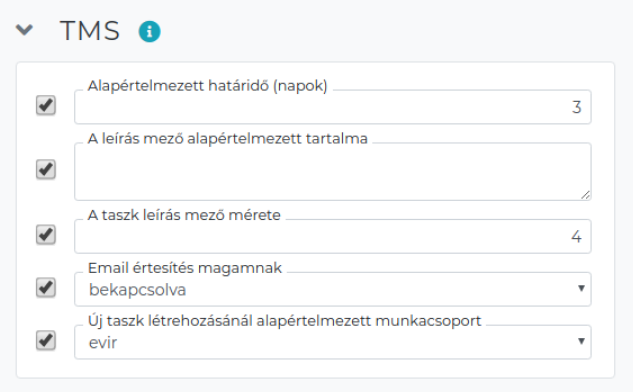Click the TMS section heading
This screenshot has width=633, height=392.
(x=90, y=31)
